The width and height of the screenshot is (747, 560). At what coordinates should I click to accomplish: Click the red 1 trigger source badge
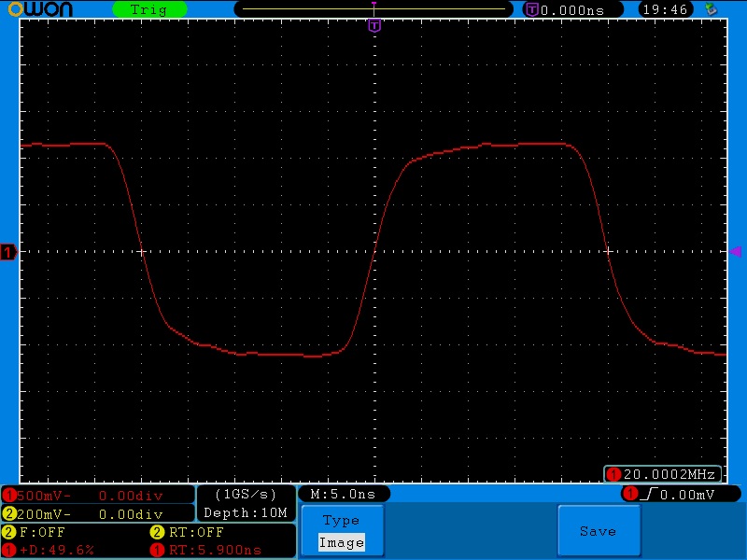click(630, 495)
